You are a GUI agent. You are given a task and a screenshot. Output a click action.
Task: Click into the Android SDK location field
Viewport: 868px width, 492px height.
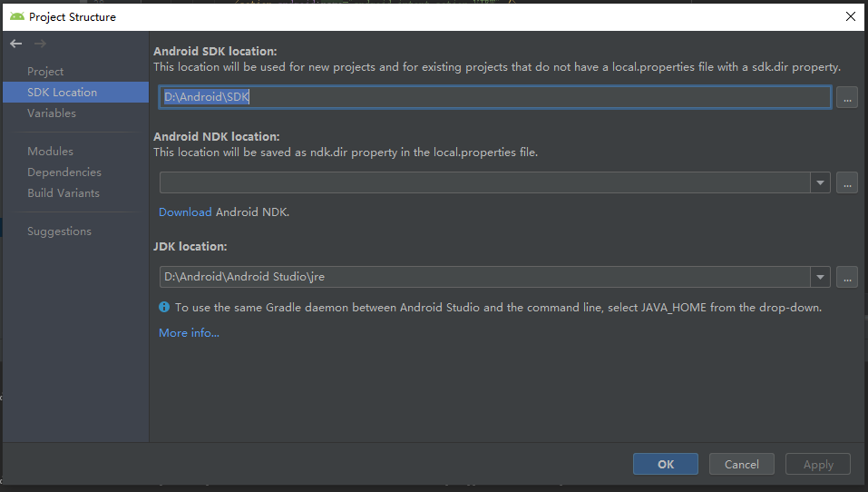[495, 97]
